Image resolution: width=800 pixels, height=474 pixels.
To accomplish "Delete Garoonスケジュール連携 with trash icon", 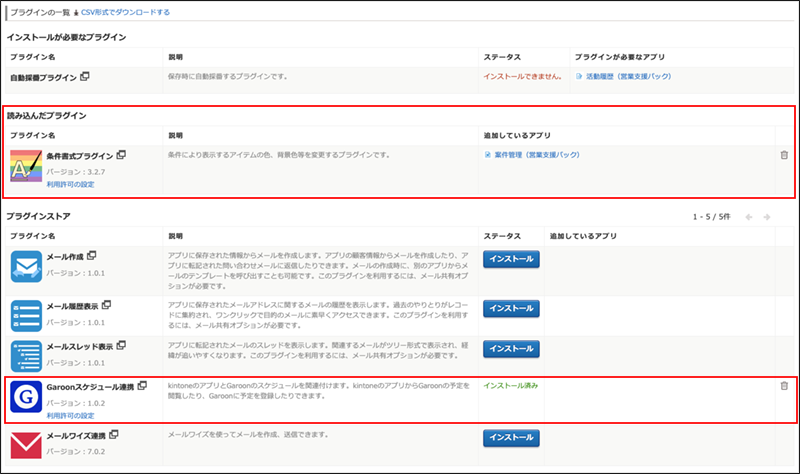I will (x=784, y=386).
